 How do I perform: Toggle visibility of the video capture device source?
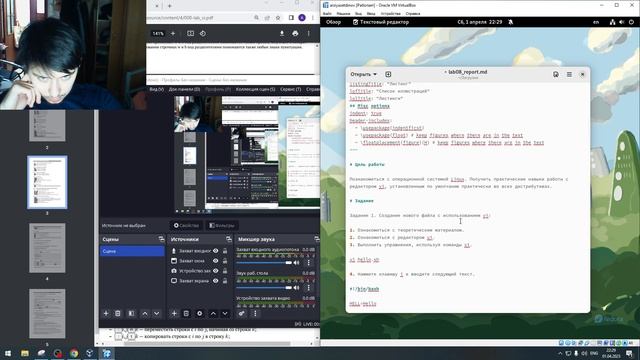point(216,271)
